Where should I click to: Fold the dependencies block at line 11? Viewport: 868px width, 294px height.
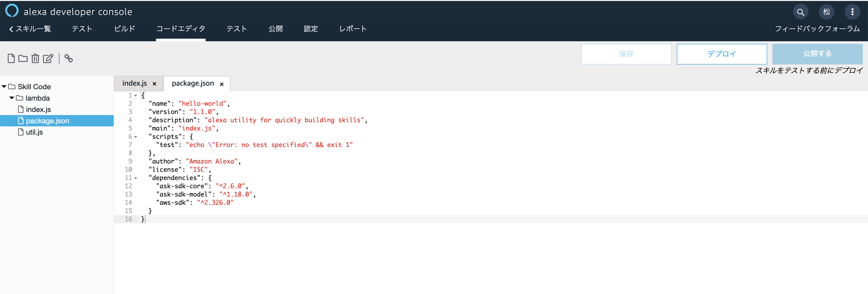(x=136, y=178)
